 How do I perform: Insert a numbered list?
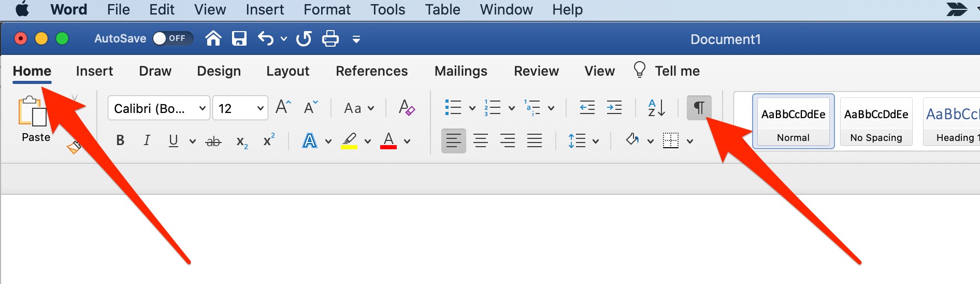(492, 108)
